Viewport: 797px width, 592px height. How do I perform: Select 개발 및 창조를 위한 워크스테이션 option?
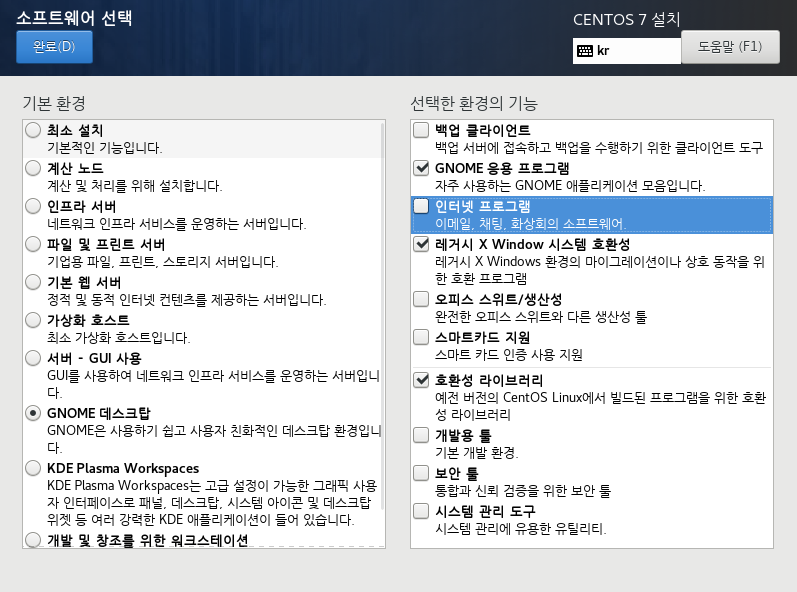pyautogui.click(x=33, y=540)
